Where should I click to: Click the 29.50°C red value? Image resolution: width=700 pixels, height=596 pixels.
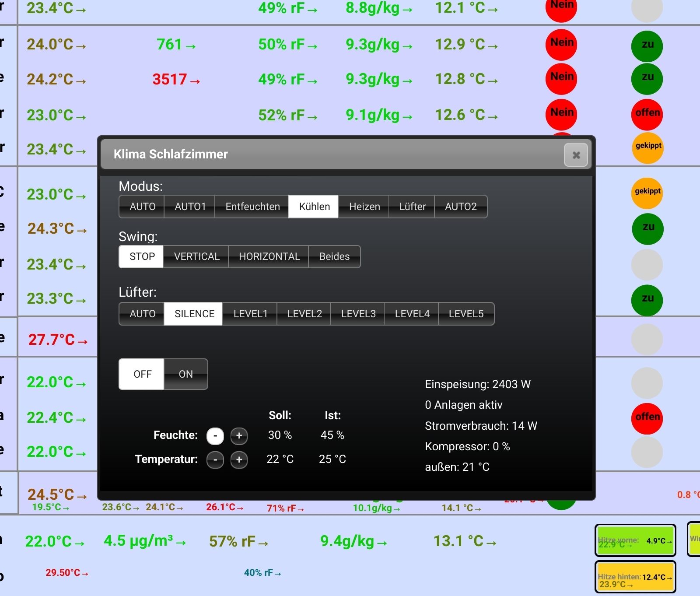coord(67,573)
